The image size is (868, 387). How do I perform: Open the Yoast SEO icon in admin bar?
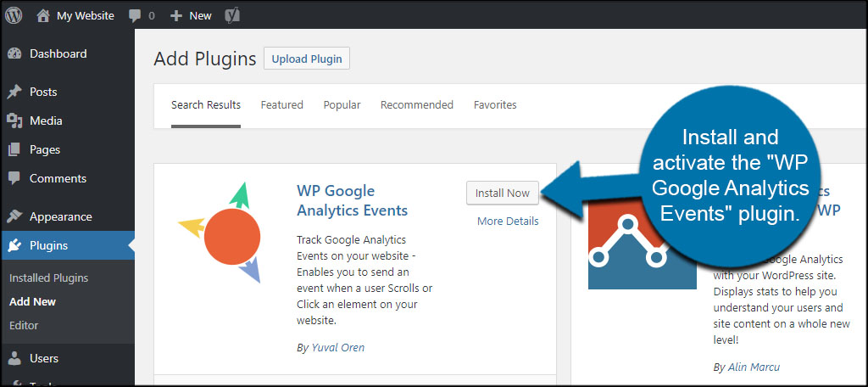click(232, 15)
